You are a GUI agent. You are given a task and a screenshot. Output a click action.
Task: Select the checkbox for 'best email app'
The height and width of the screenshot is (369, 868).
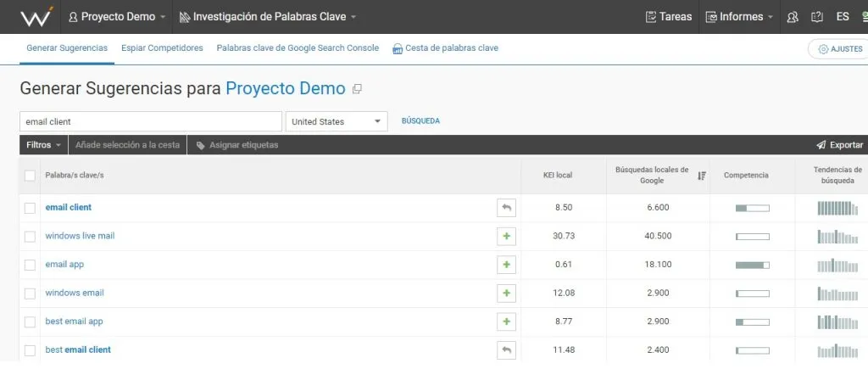click(x=30, y=321)
